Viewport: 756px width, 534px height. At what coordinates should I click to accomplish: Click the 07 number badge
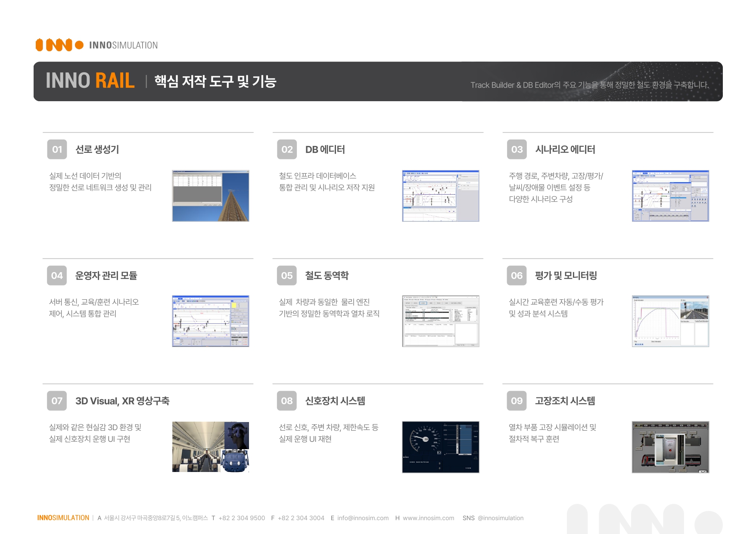[x=57, y=401]
